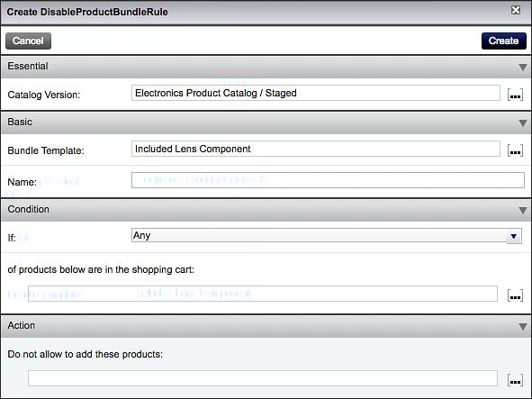Focus the Name input field
The height and width of the screenshot is (399, 532).
(328, 180)
